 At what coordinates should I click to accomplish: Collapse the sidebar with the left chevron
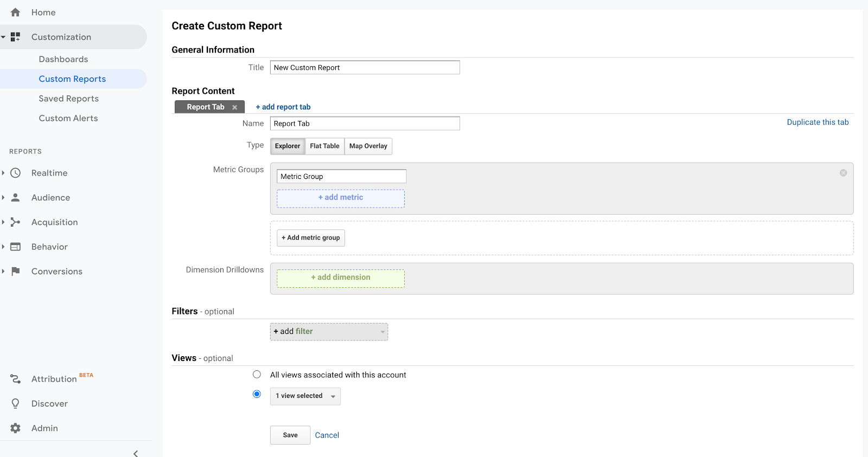coord(136,453)
